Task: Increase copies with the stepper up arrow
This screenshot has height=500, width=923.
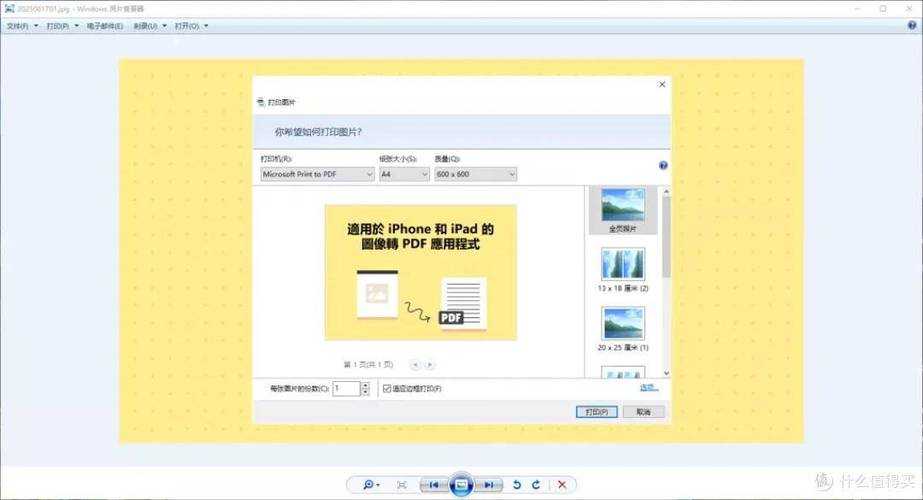Action: [x=365, y=386]
